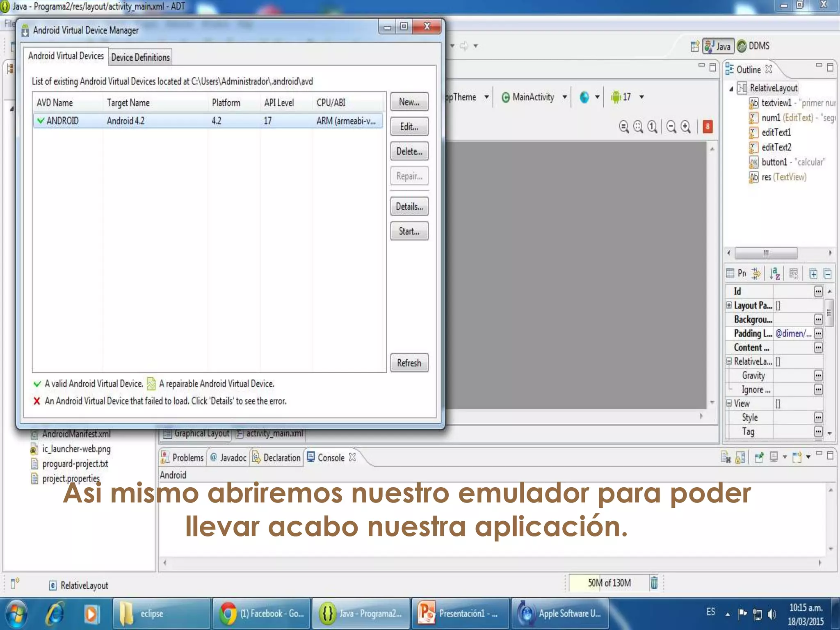Open the Windows Start button

click(16, 614)
